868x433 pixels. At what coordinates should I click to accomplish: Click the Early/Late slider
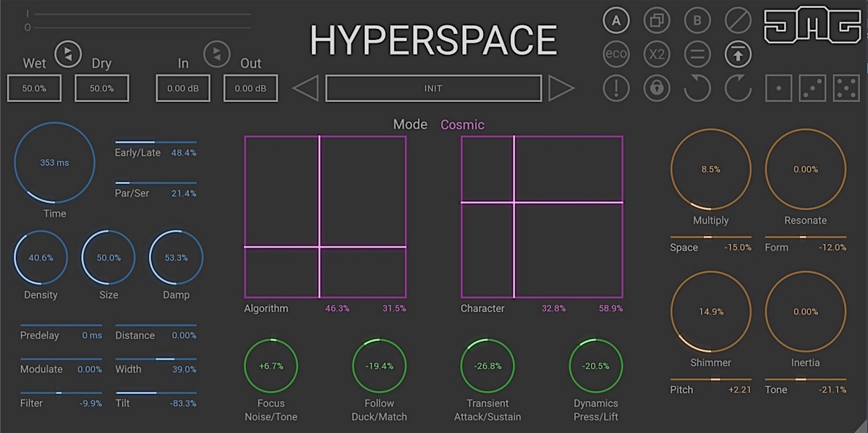coord(156,142)
